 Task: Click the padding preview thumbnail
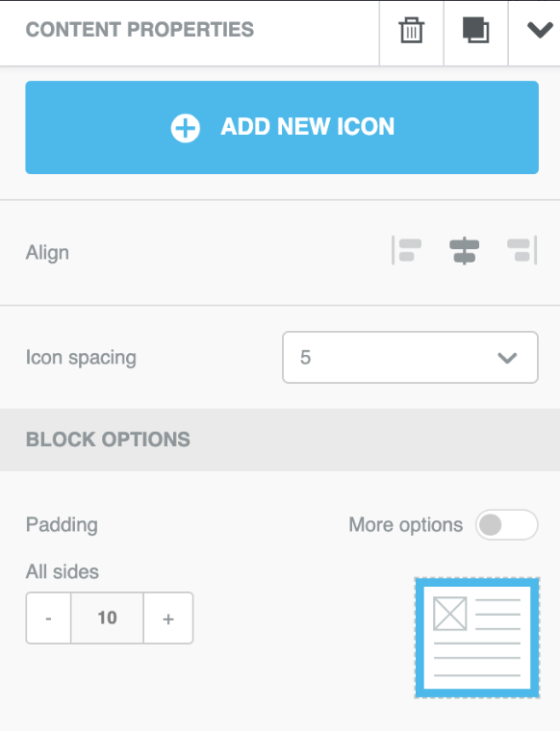tap(477, 638)
